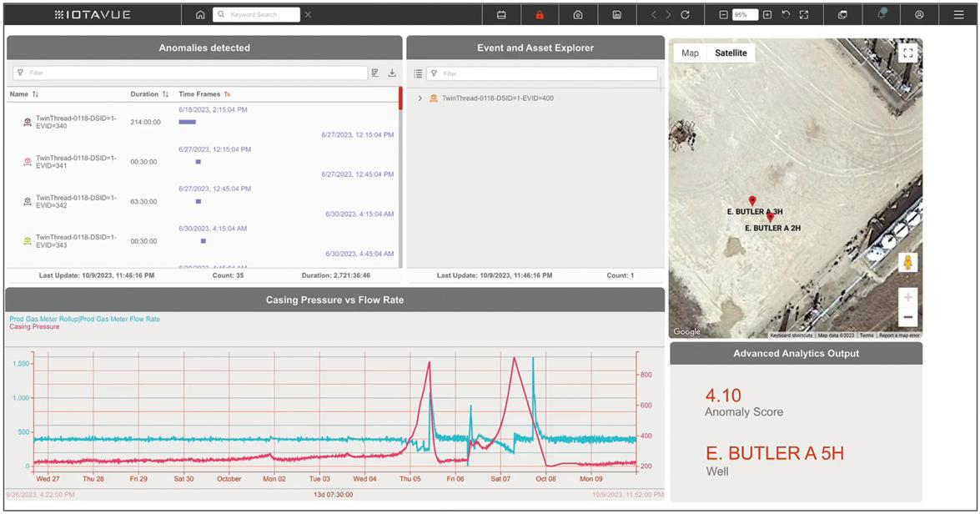The height and width of the screenshot is (514, 980).
Task: Take a snapshot with the camera icon
Action: tap(578, 15)
